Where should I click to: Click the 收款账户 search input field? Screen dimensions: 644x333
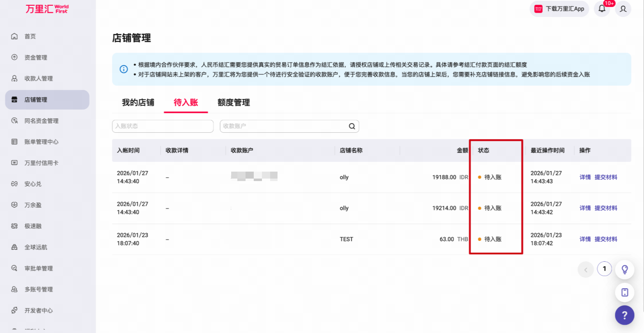click(x=289, y=126)
